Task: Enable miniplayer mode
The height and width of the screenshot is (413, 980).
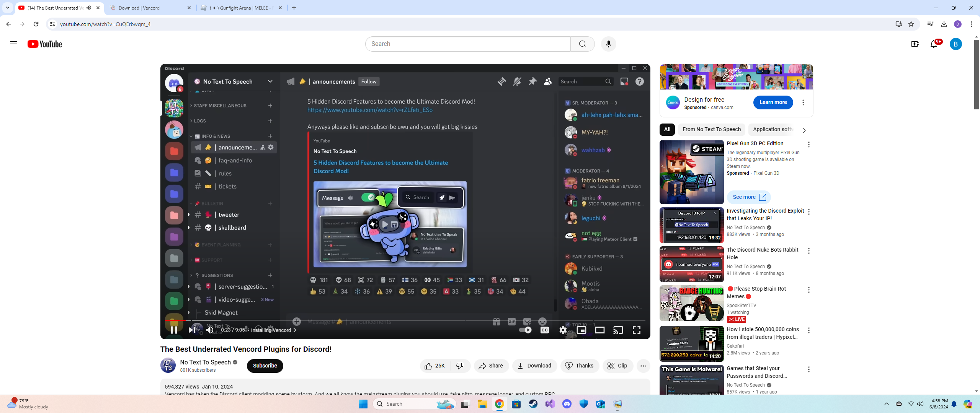Action: (581, 330)
